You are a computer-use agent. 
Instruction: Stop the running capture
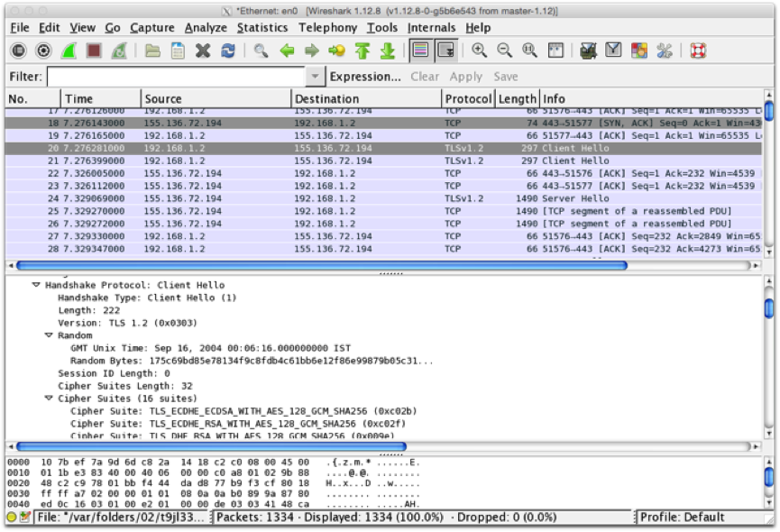point(94,50)
